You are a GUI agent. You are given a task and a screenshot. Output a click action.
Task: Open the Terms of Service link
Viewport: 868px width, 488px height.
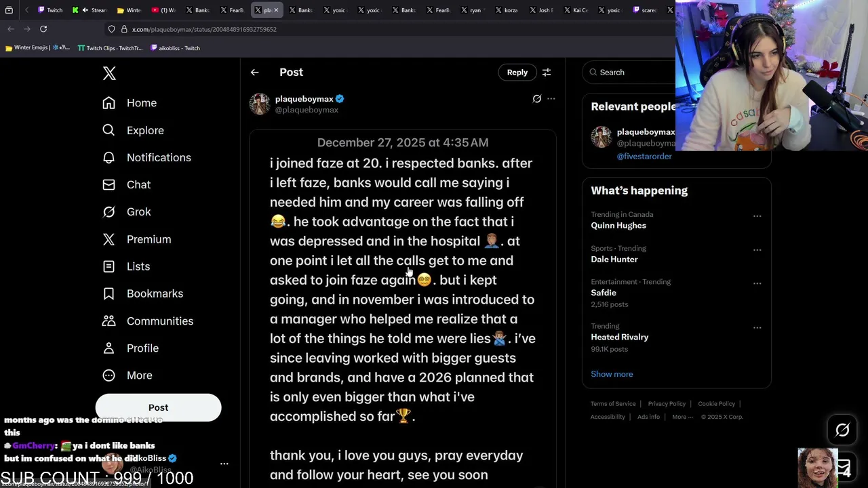point(613,404)
